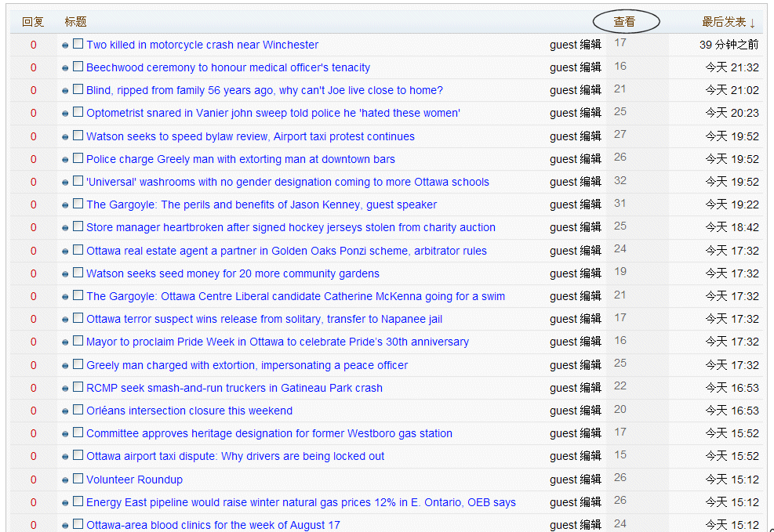Click the thread icon beside 'Beechwood ceremony' thread
The image size is (774, 532).
65,68
